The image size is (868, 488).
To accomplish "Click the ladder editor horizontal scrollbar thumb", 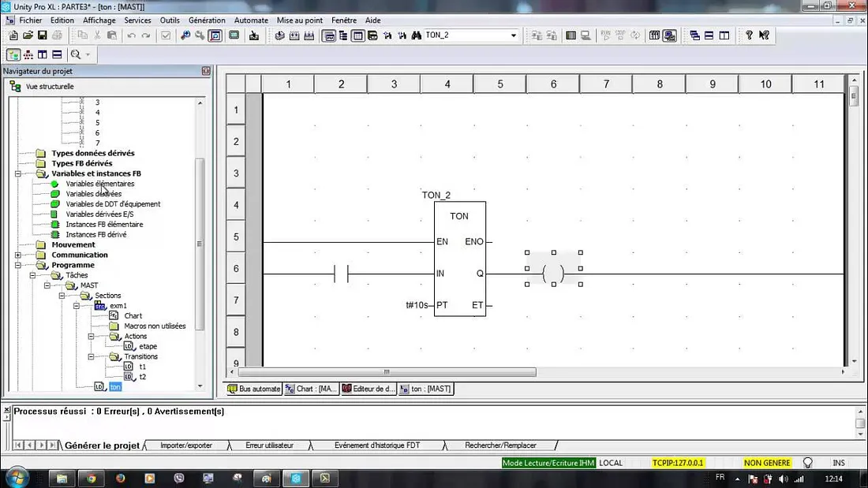I will coord(387,372).
